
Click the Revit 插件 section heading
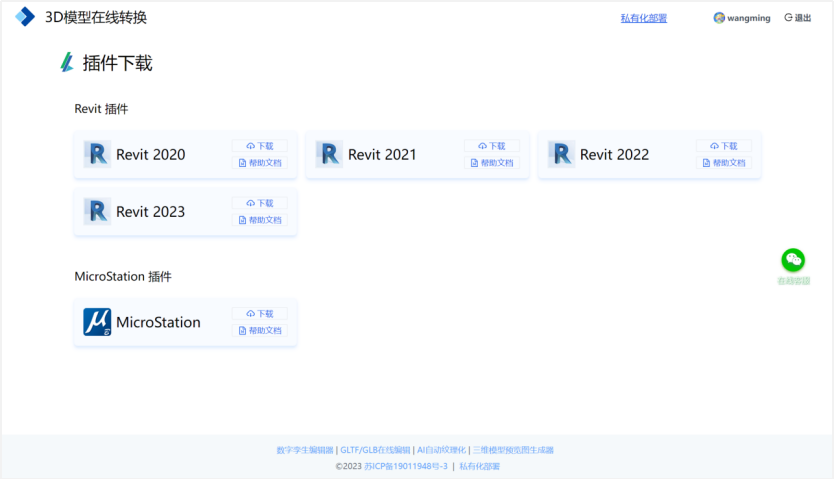click(x=101, y=109)
